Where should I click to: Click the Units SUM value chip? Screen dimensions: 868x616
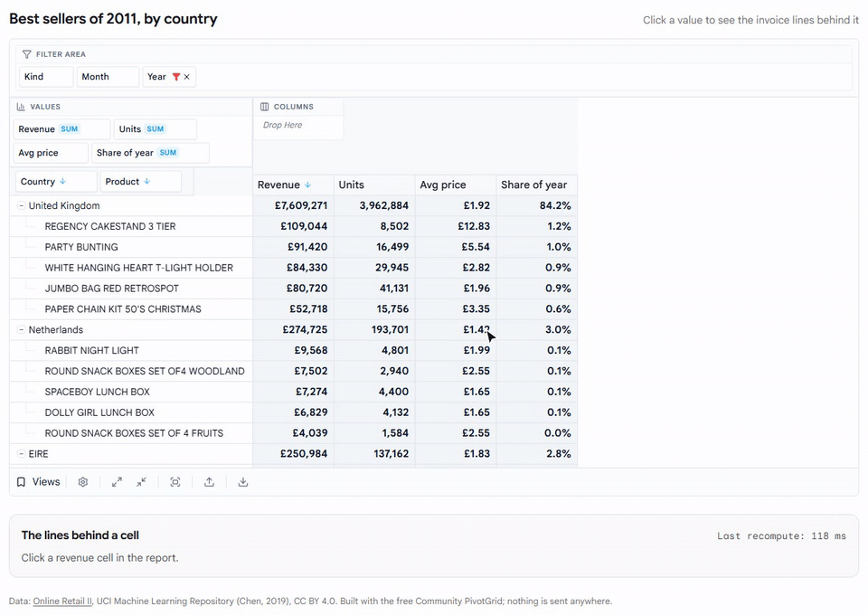tap(156, 129)
